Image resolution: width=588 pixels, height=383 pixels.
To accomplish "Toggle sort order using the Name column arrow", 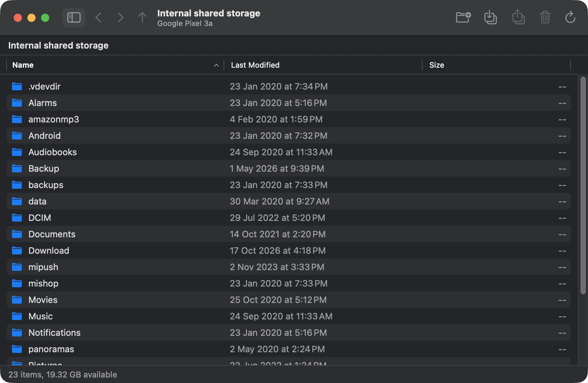I will coord(216,65).
